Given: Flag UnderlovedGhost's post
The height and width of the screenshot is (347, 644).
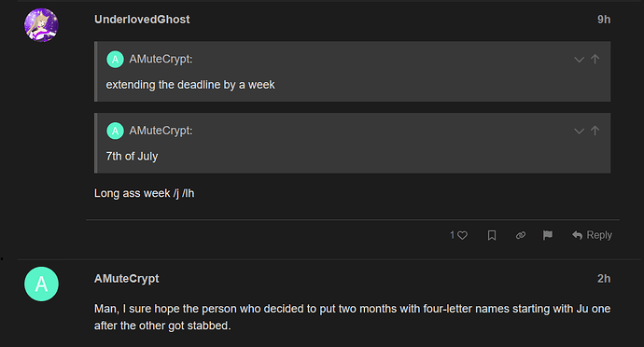Looking at the screenshot, I should click(x=548, y=235).
